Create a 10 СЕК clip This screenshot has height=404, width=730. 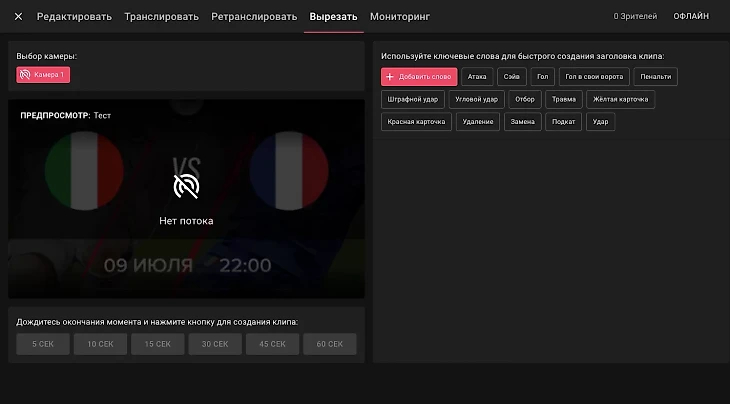pyautogui.click(x=100, y=344)
